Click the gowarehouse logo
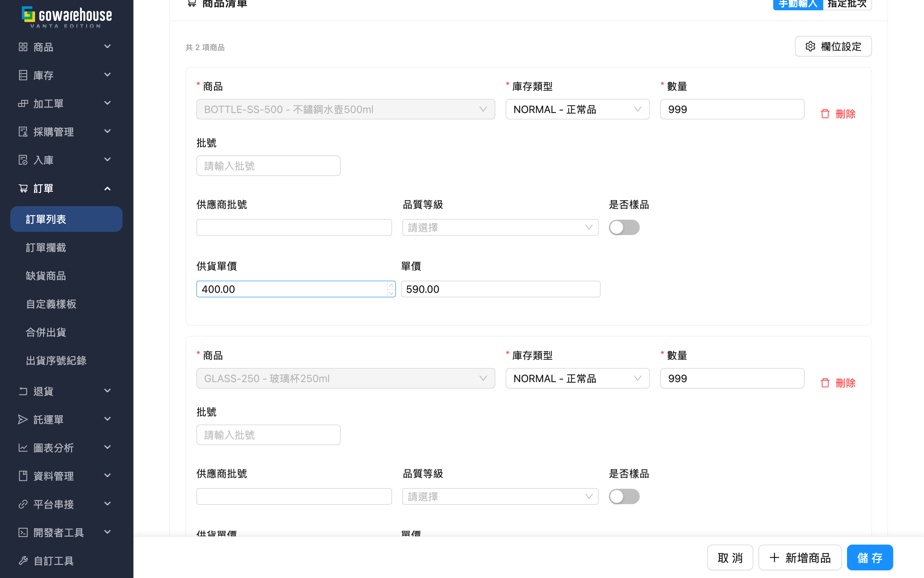Screen dimensions: 924x578 (67, 17)
